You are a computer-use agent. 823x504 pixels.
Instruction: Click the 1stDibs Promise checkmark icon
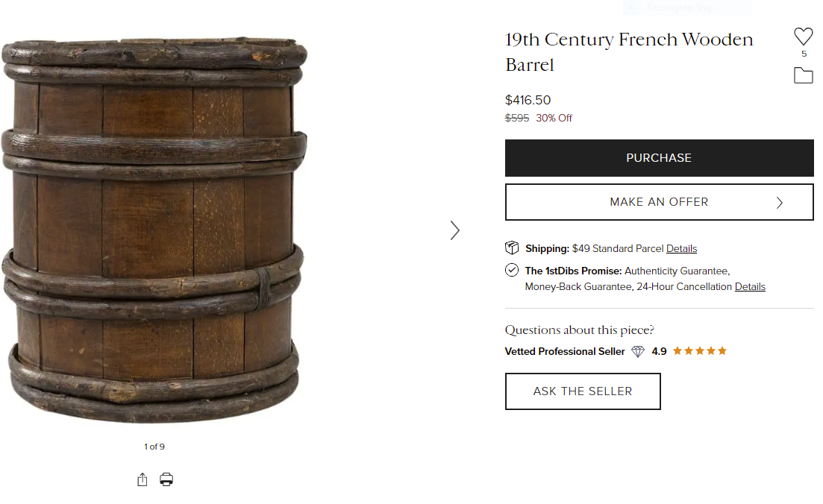pyautogui.click(x=512, y=270)
